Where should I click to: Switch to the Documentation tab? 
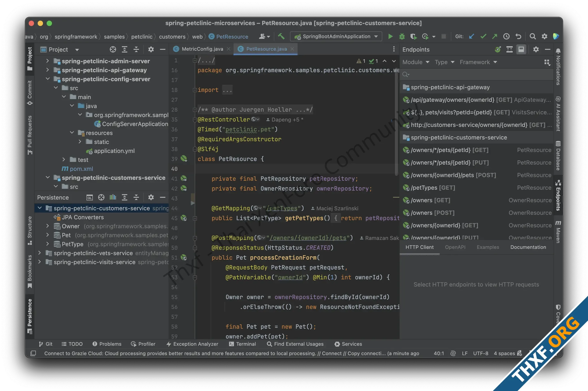[x=528, y=247]
